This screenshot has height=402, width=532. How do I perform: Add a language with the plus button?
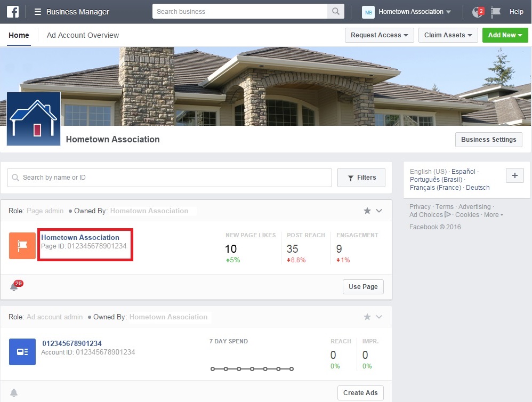click(515, 175)
